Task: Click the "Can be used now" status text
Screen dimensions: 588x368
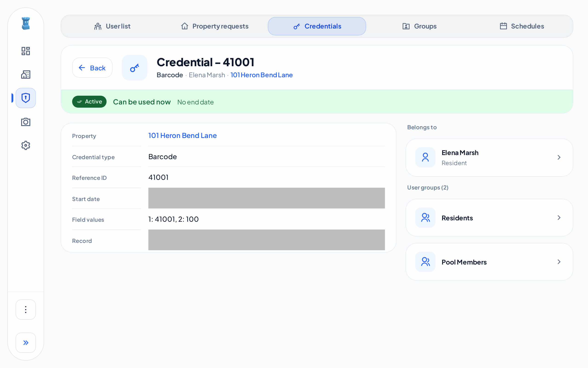Action: click(x=142, y=102)
